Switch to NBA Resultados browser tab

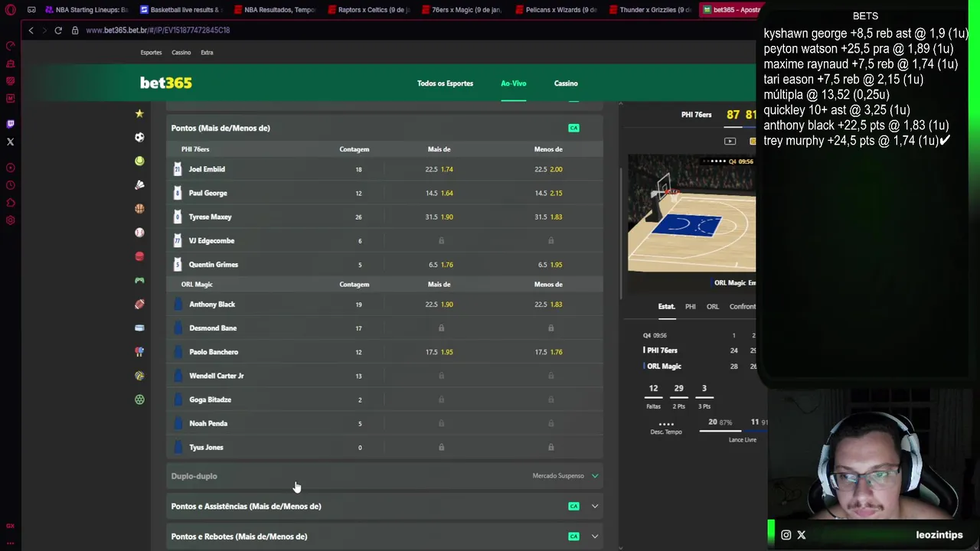coord(275,10)
